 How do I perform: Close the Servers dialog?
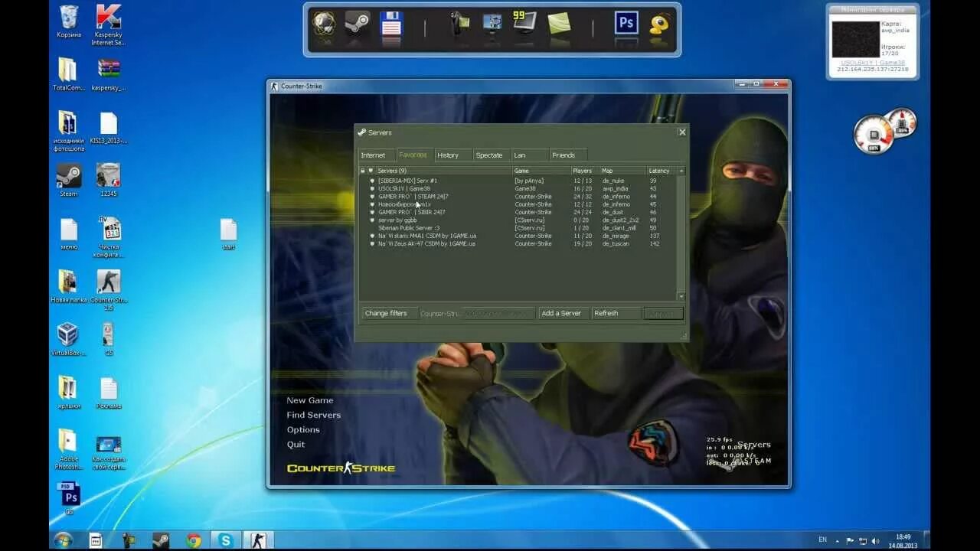coord(682,132)
